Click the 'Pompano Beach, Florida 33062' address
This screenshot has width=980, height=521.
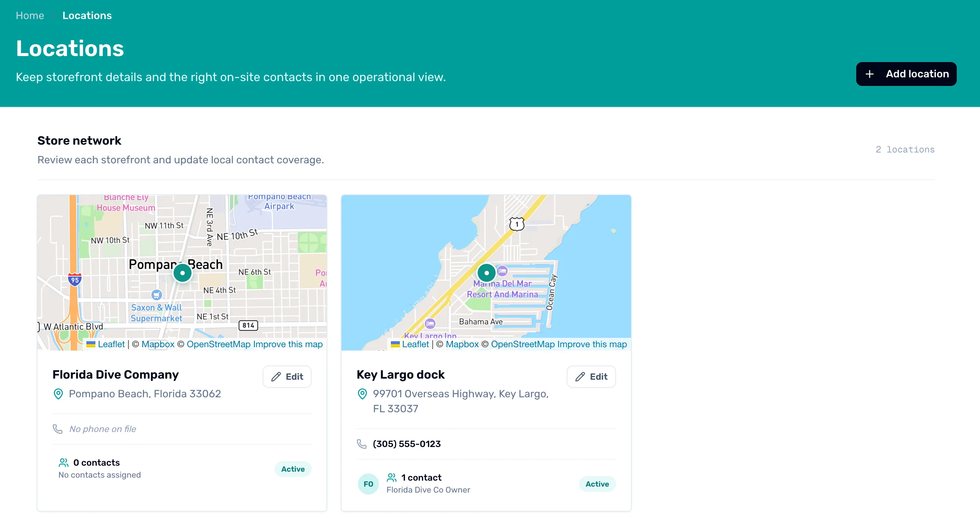click(145, 394)
